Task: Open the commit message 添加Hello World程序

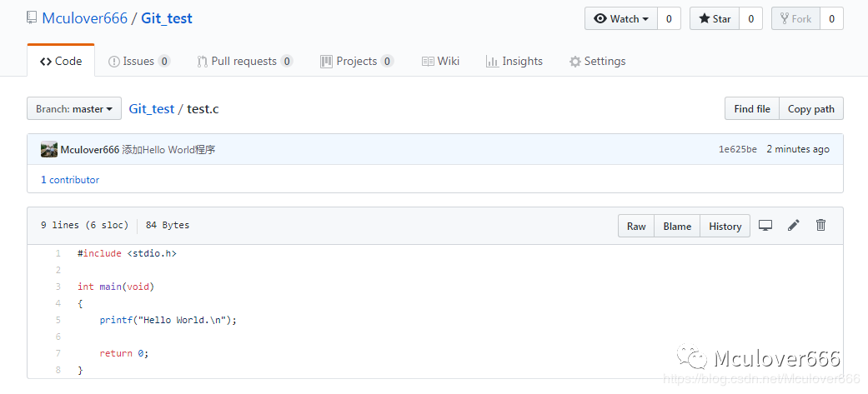Action: 168,149
